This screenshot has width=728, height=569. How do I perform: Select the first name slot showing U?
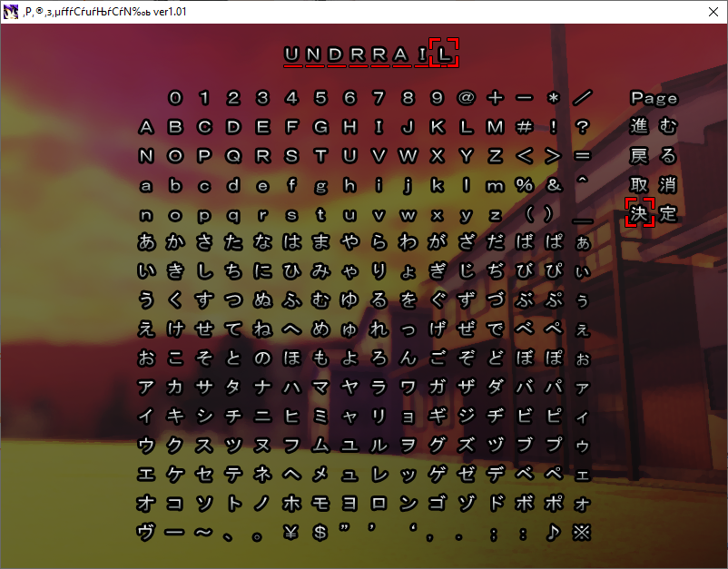(292, 54)
